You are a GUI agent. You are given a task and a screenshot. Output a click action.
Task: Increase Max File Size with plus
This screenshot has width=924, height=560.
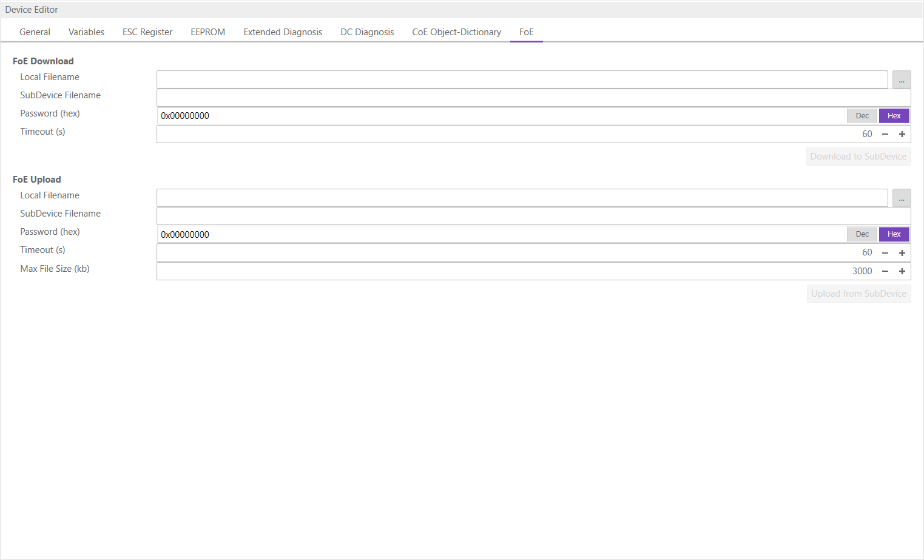click(902, 271)
